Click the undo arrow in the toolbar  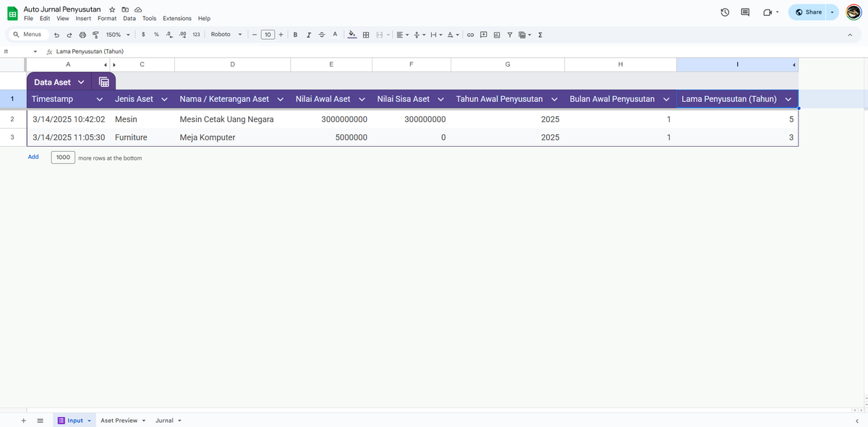click(57, 35)
